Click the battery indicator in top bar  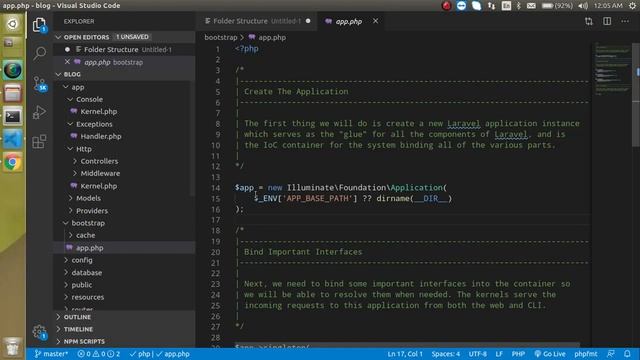[x=557, y=6]
